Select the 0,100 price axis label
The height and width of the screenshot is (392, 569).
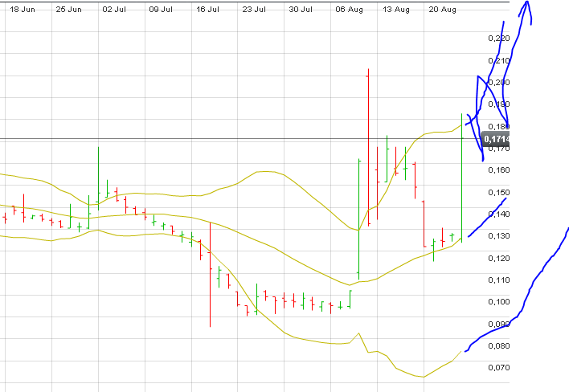[x=498, y=302]
